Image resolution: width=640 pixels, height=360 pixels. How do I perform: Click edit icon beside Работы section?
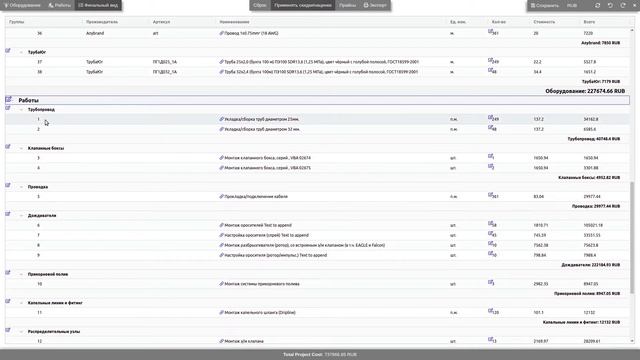click(x=9, y=99)
